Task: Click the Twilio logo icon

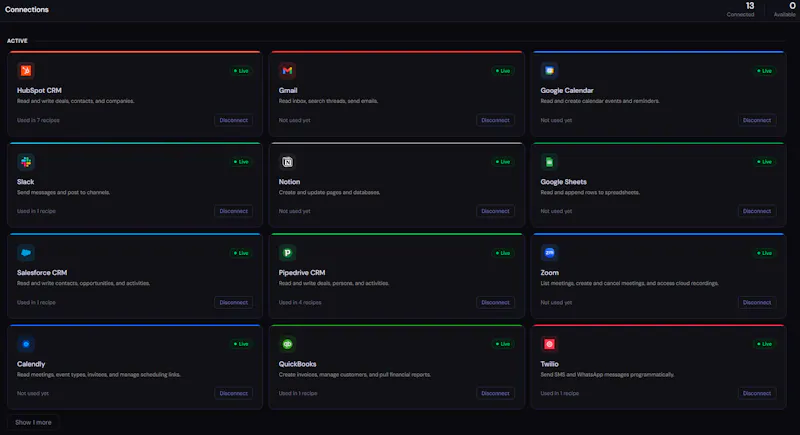Action: pos(549,344)
